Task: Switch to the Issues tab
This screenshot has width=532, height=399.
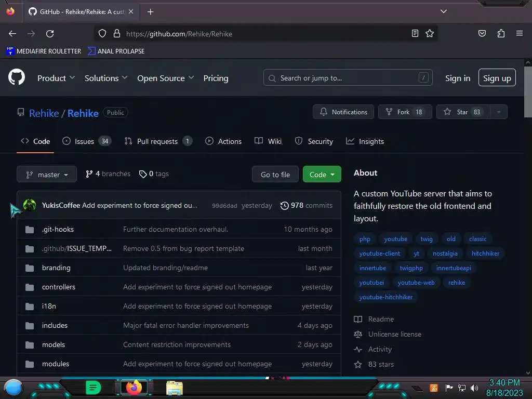Action: pyautogui.click(x=87, y=141)
